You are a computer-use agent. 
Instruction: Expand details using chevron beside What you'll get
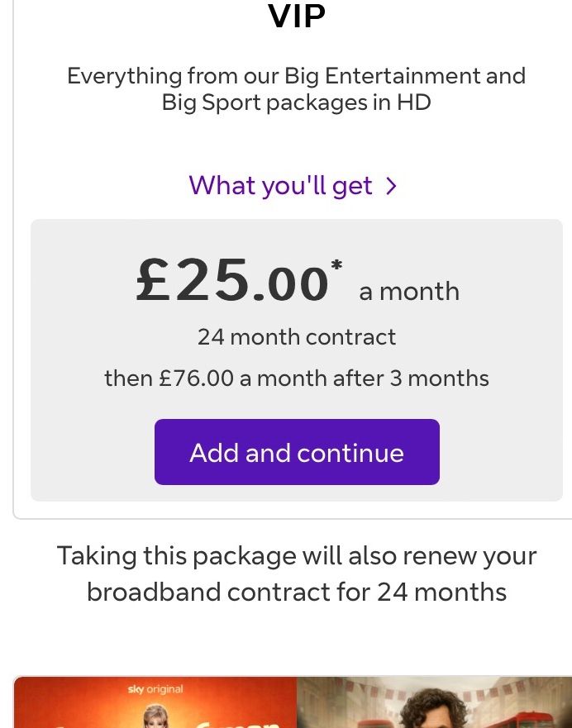coord(391,187)
